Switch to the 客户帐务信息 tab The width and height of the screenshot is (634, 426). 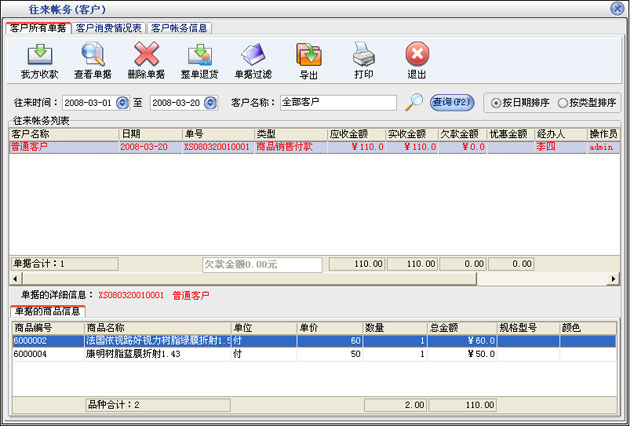pyautogui.click(x=179, y=28)
